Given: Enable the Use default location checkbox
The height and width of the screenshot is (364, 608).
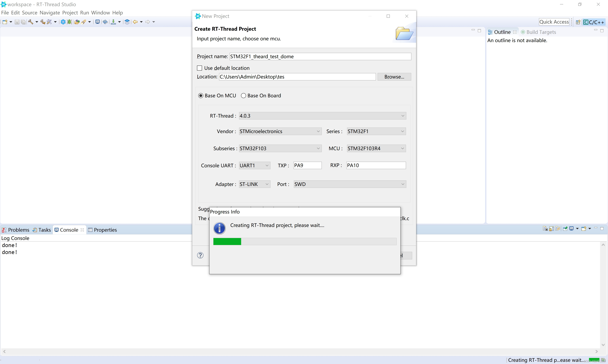Looking at the screenshot, I should tap(199, 68).
